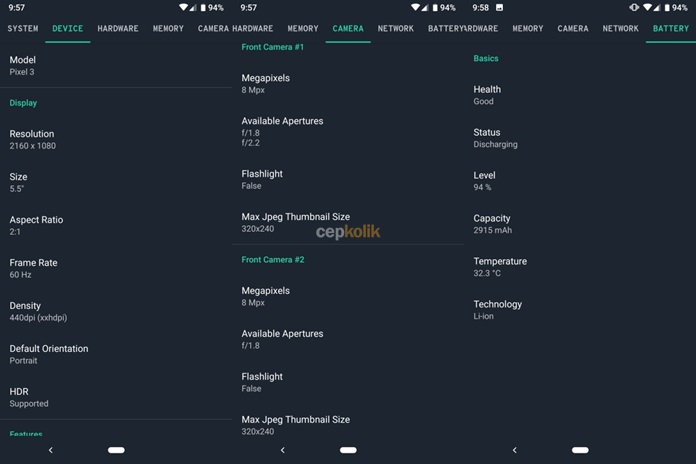Tap the Temperature 32.3 °C entry
Screen dimensions: 696x464
(x=580, y=267)
